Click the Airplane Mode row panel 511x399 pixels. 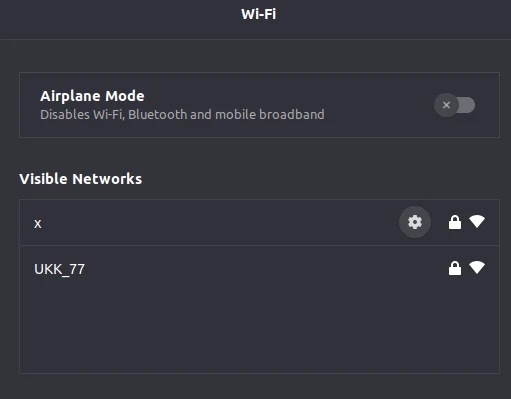coord(259,105)
